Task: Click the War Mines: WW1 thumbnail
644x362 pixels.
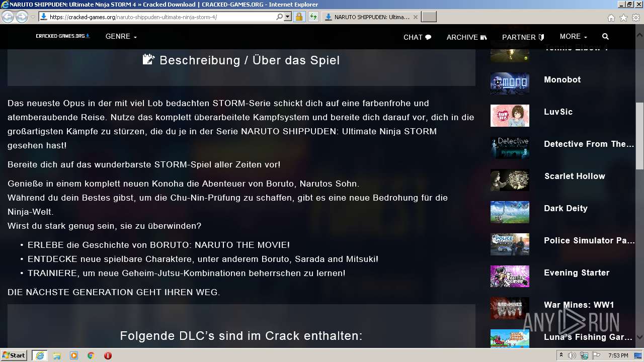Action: tap(510, 308)
